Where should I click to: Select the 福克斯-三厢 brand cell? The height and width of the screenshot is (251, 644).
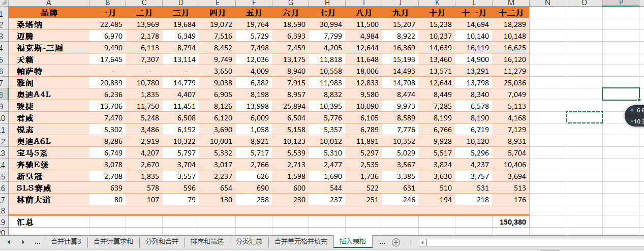pos(49,48)
